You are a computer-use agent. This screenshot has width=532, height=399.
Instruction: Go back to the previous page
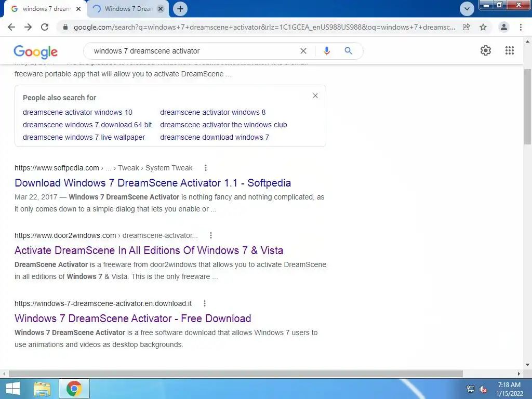click(x=11, y=27)
